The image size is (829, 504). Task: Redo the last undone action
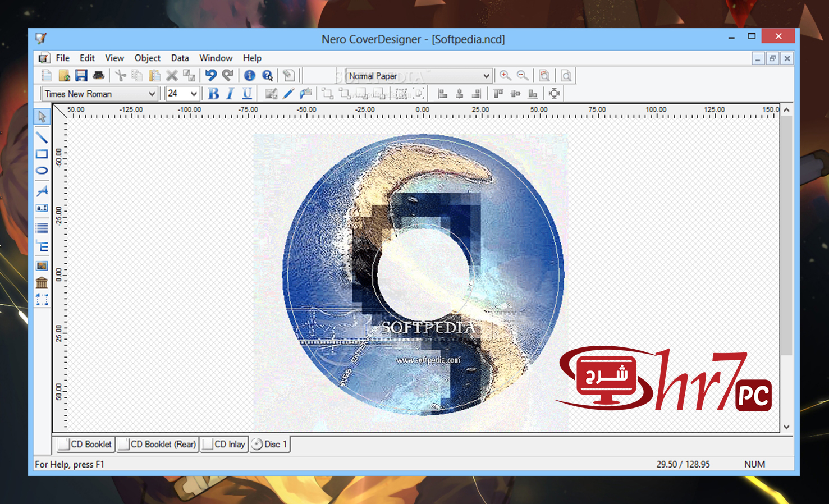pyautogui.click(x=228, y=76)
